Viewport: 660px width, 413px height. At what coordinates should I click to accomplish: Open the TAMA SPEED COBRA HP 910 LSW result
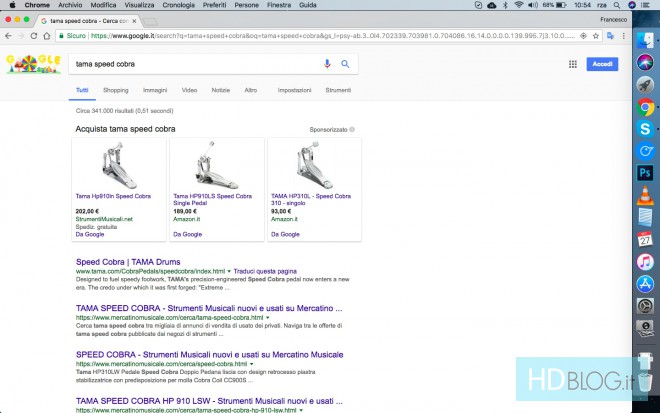(x=209, y=401)
